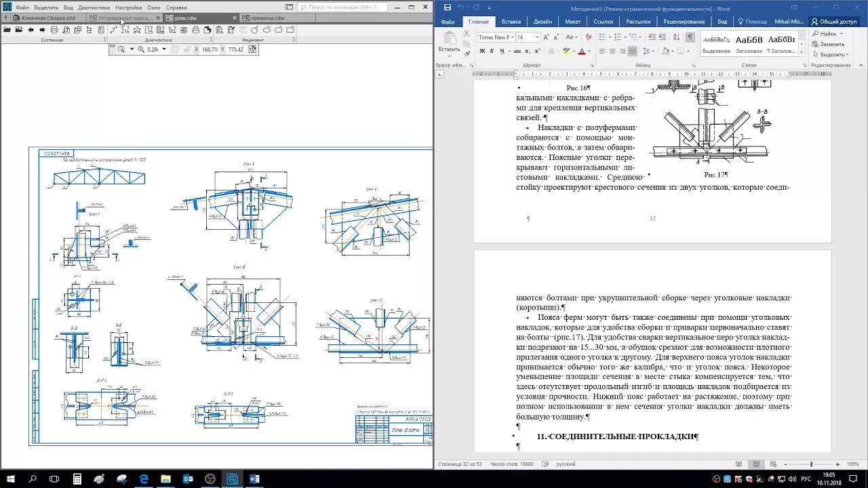The height and width of the screenshot is (488, 868).
Task: Open KOMPAS zoom scale dropdown arrow
Action: tap(163, 49)
